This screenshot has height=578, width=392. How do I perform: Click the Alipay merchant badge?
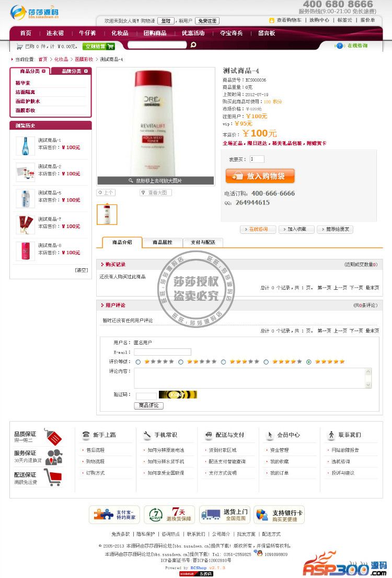[114, 515]
